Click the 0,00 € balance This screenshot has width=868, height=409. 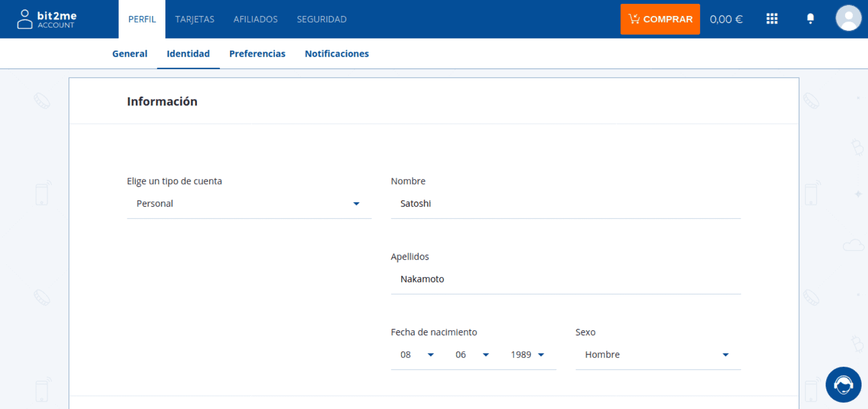726,19
